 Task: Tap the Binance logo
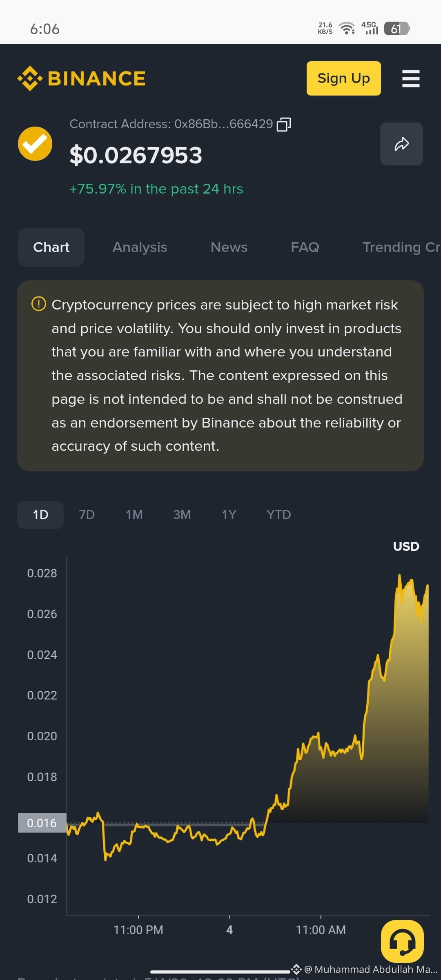click(x=81, y=78)
